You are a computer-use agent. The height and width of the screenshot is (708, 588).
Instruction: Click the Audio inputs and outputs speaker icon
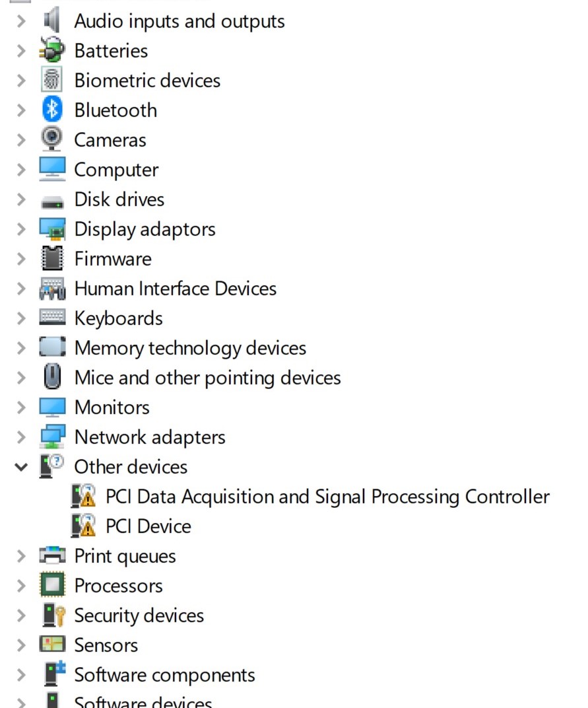(x=52, y=20)
